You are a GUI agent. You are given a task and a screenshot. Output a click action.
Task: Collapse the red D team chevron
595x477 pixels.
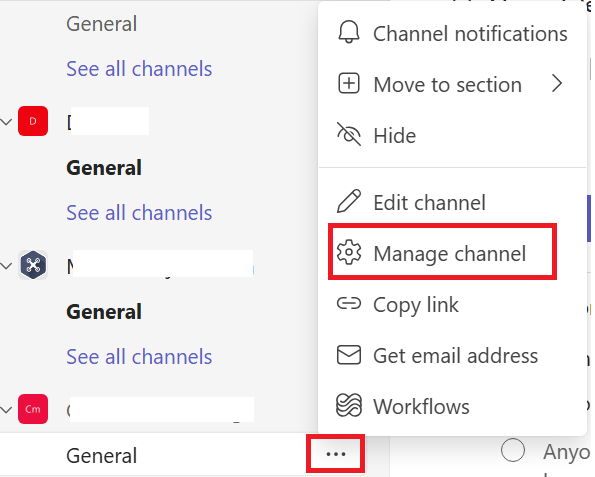[x=6, y=122]
